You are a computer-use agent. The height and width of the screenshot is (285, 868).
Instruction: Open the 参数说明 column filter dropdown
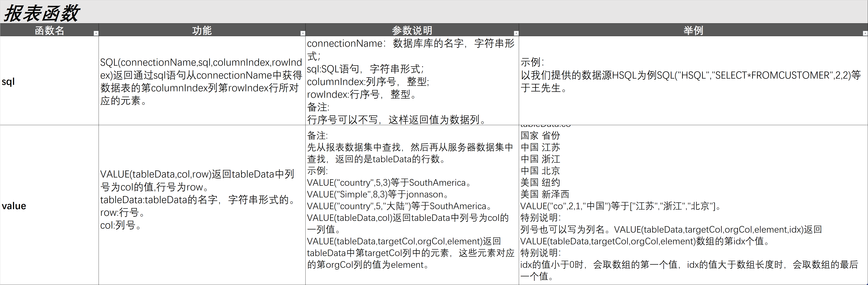click(x=516, y=33)
